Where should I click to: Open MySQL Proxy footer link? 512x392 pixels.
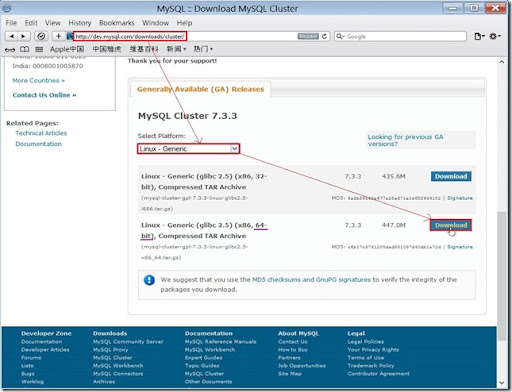point(110,350)
